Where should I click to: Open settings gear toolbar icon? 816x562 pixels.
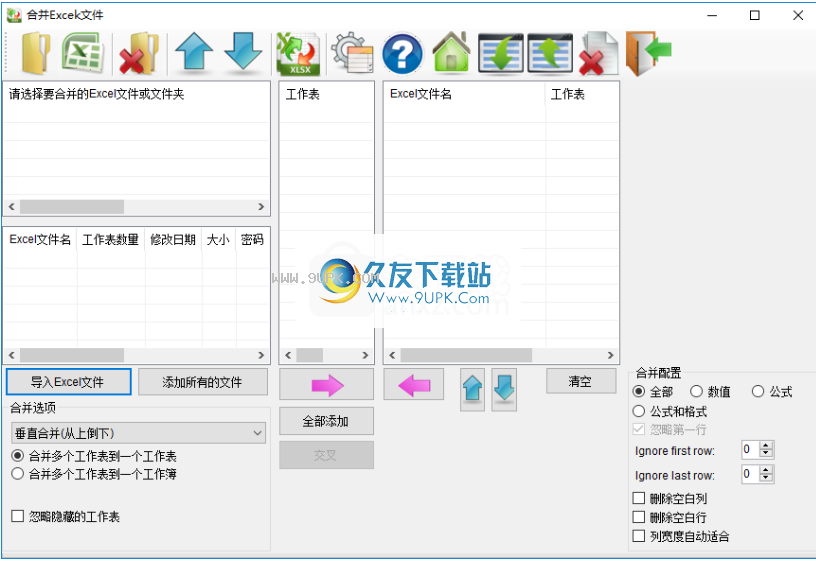(x=353, y=53)
